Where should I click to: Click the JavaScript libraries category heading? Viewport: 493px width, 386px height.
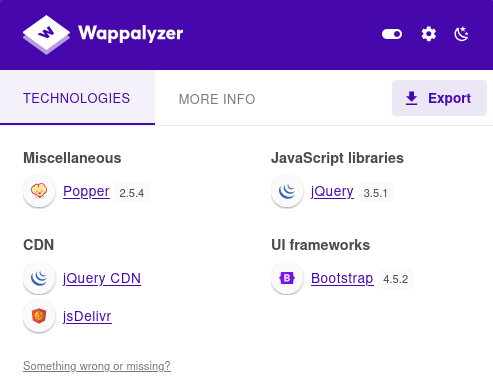point(337,158)
